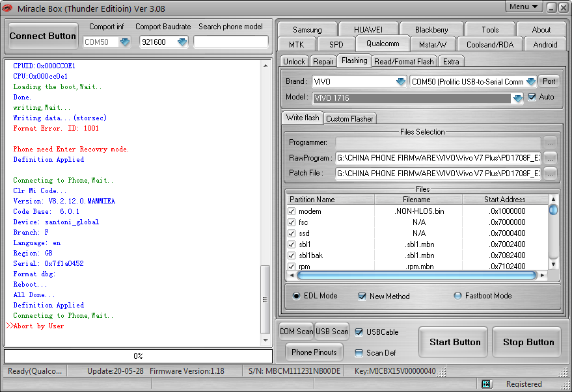The height and width of the screenshot is (392, 572).
Task: Toggle the New Method checkbox
Action: (x=362, y=296)
